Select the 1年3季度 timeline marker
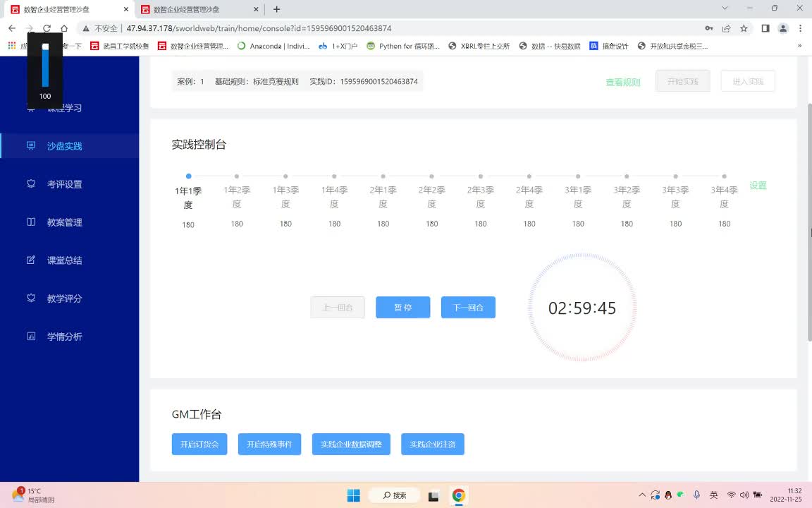812x508 pixels. (285, 176)
